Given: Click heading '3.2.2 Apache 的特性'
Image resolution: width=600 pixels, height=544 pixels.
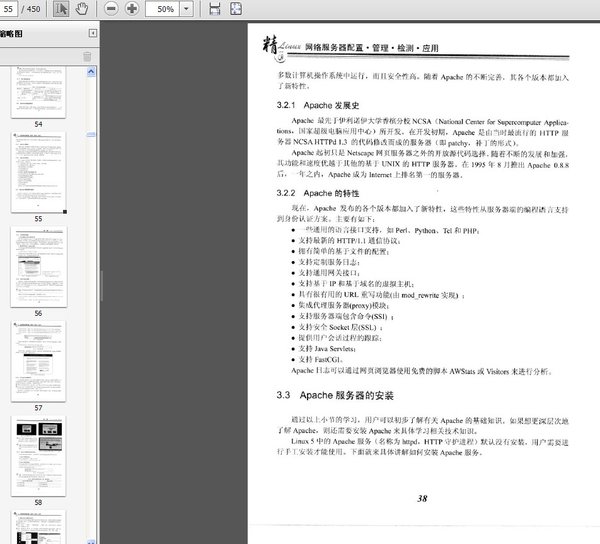Looking at the screenshot, I should [318, 193].
